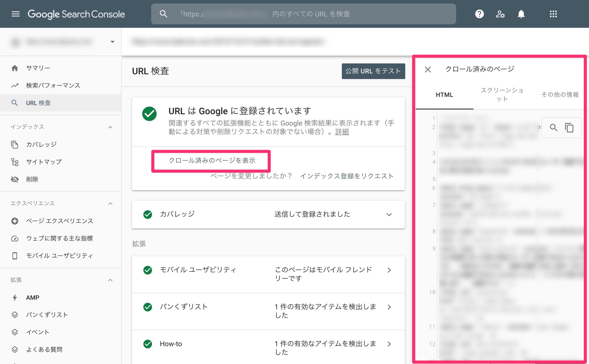Open the Help question mark icon
The width and height of the screenshot is (589, 364).
click(x=479, y=14)
